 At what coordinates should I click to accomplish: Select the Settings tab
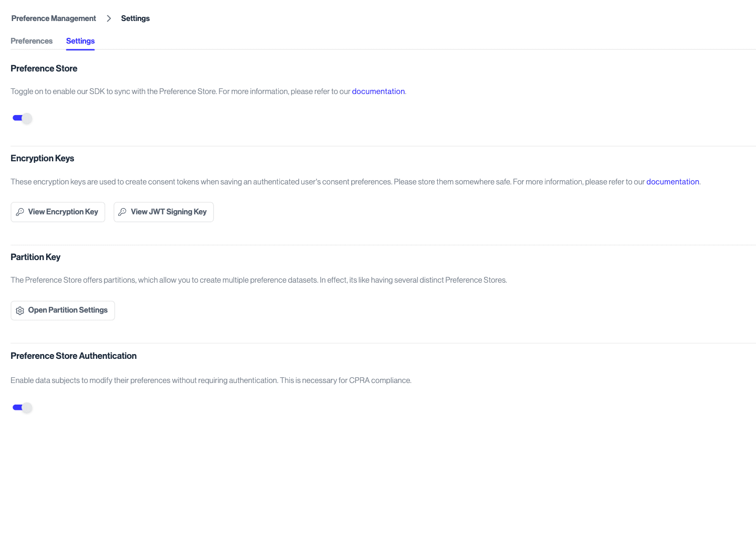pos(80,41)
